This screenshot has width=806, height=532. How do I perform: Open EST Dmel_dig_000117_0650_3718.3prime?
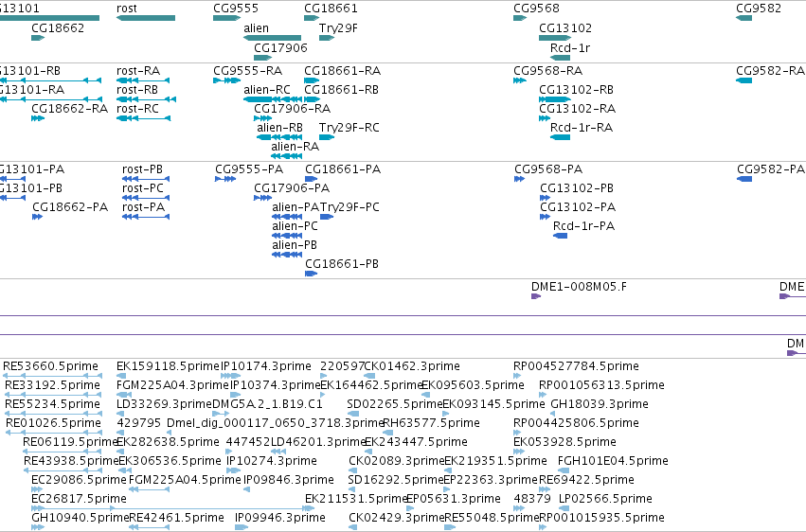coord(276,424)
